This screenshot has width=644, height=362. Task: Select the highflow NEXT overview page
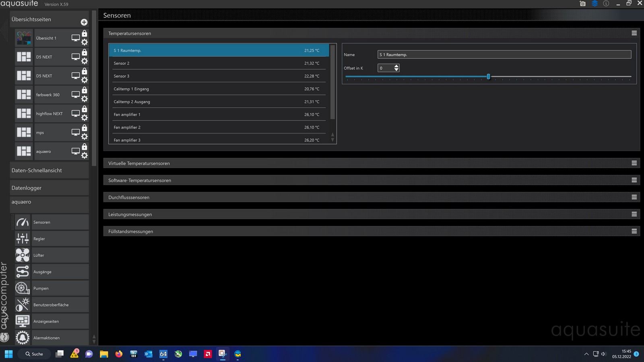point(52,113)
